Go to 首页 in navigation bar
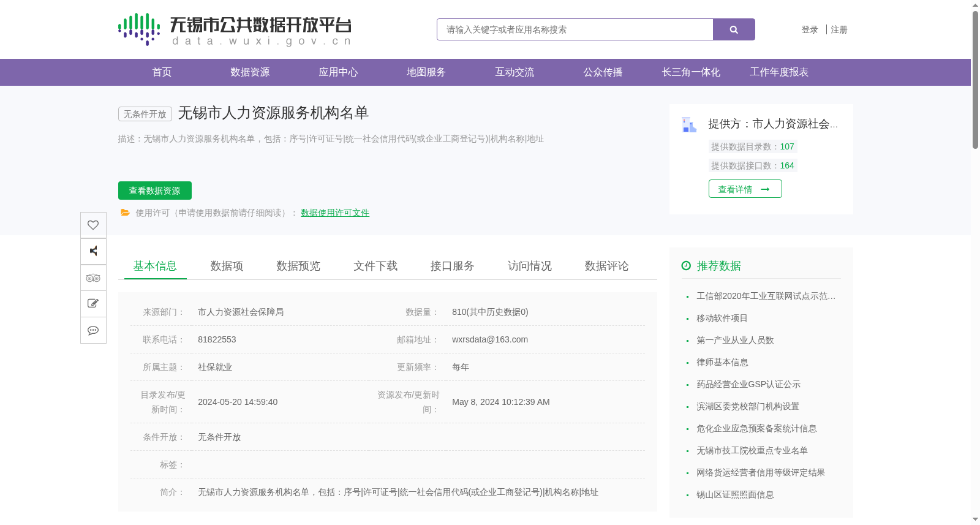 (x=162, y=72)
